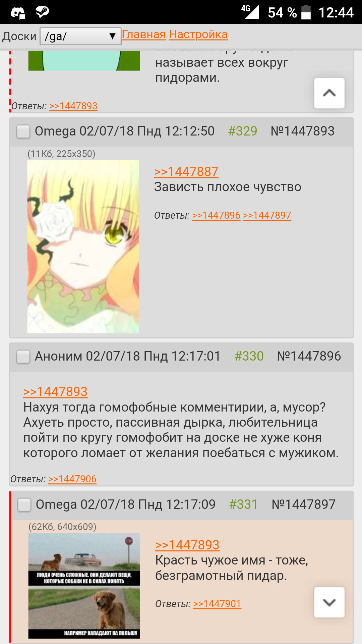The height and width of the screenshot is (644, 362).
Task: Tap the Steam notification icon in status bar
Action: 42,12
